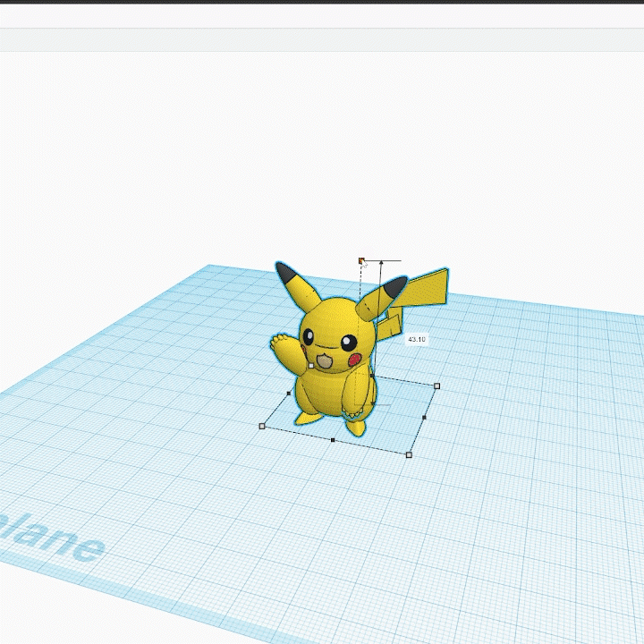Click black midpoint handle on left dashed edge
This screenshot has height=644, width=644.
(x=288, y=394)
